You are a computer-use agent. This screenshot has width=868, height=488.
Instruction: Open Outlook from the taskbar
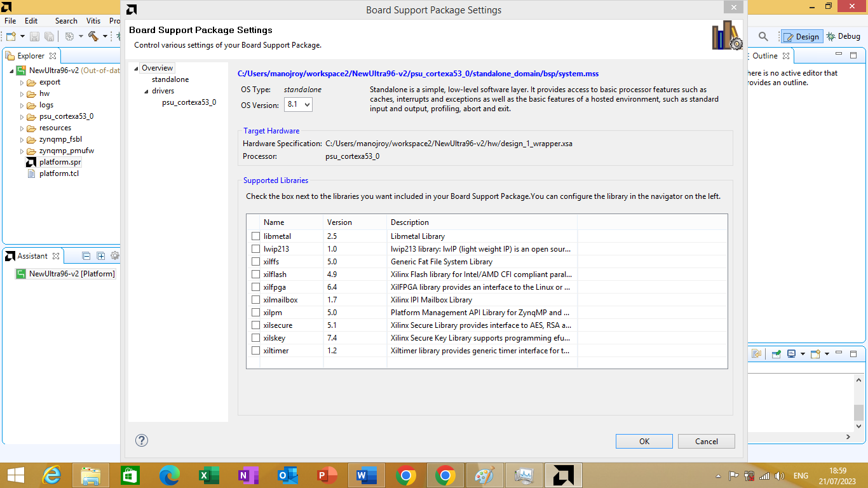288,475
